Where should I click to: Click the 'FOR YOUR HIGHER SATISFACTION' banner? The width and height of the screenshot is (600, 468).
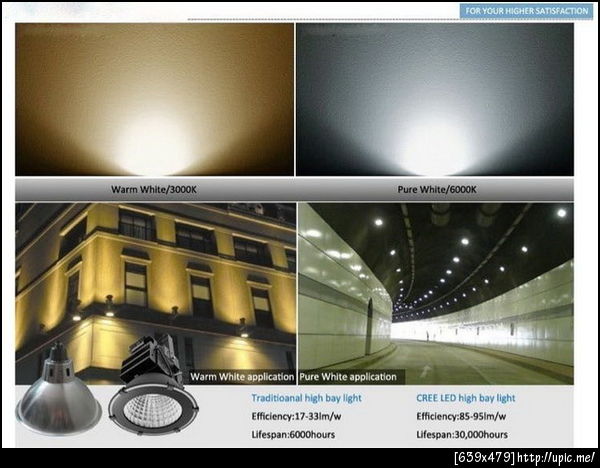tap(526, 11)
